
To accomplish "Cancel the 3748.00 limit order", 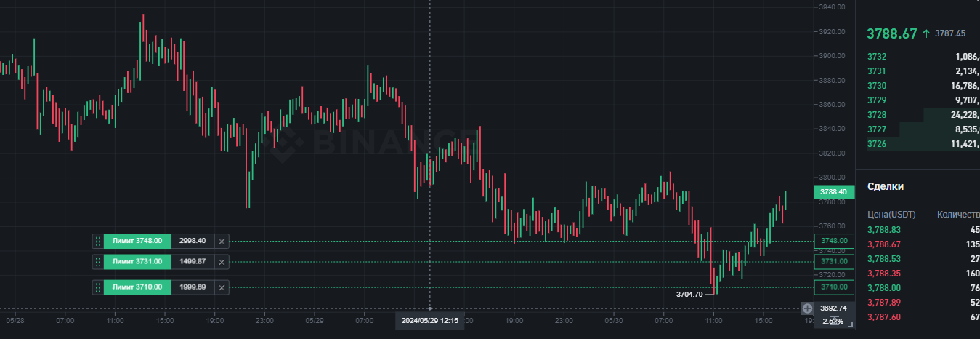I will (x=222, y=241).
